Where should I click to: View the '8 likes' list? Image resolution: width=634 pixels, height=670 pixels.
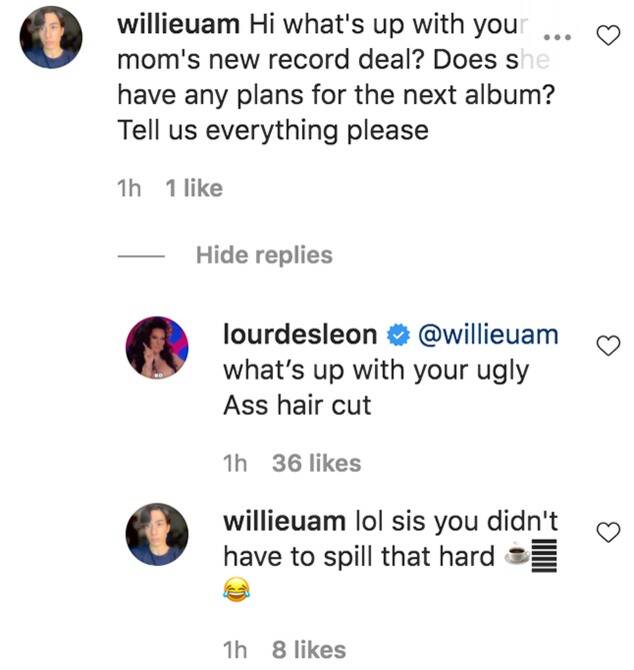click(x=308, y=650)
